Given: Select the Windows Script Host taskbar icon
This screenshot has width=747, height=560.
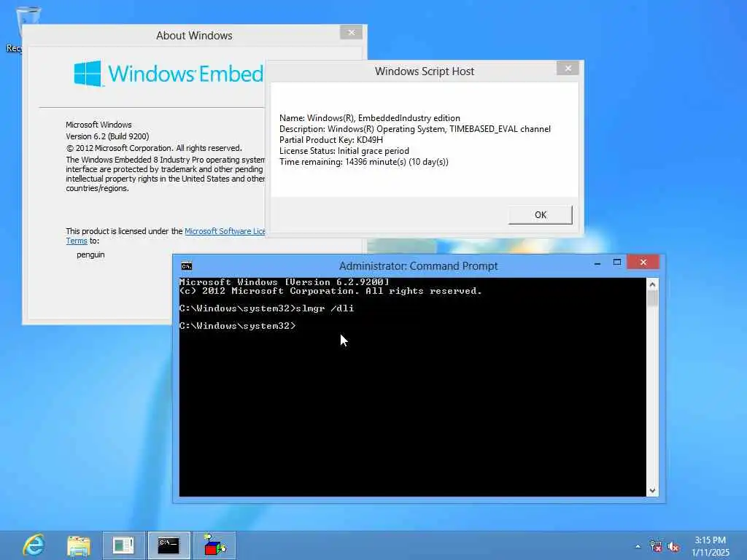Looking at the screenshot, I should [x=214, y=545].
